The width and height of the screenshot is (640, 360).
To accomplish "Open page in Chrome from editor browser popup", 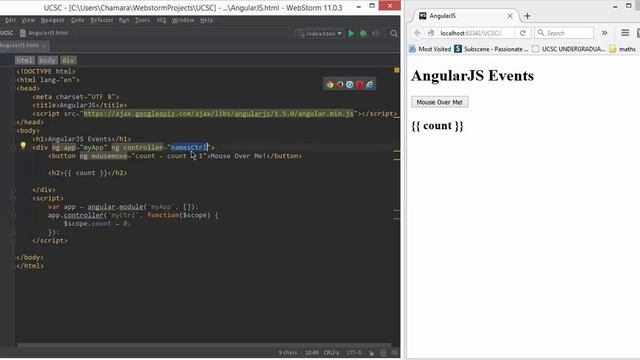I will pos(330,84).
